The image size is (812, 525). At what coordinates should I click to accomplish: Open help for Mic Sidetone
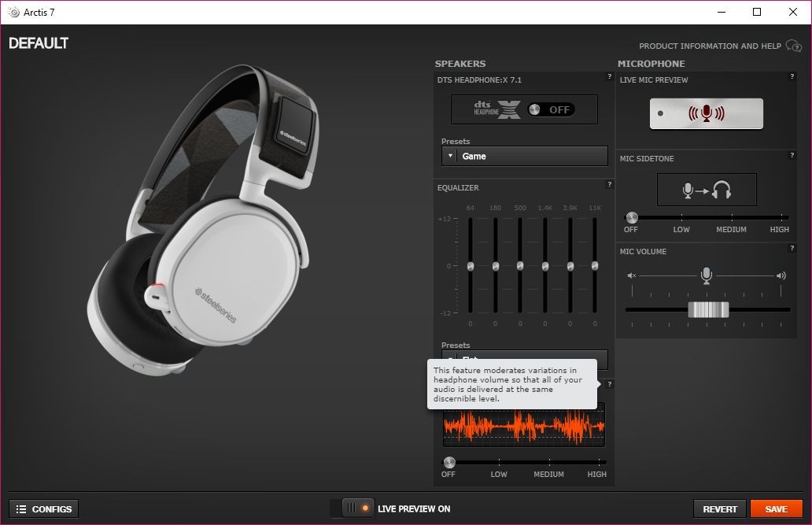pos(792,155)
